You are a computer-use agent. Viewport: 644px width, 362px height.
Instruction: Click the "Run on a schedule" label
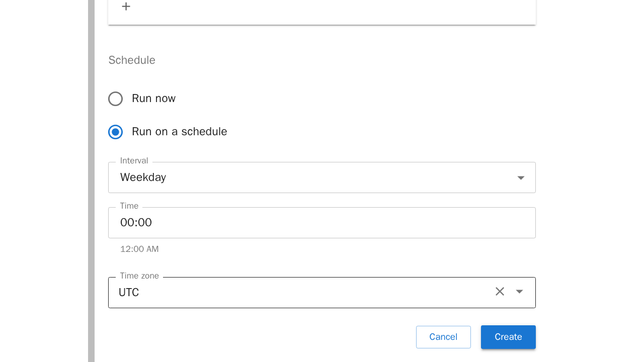click(179, 132)
